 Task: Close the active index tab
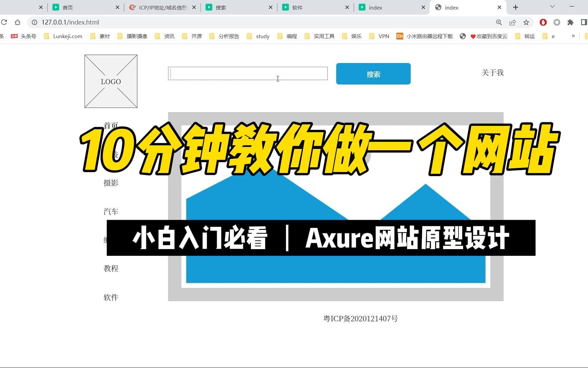499,7
